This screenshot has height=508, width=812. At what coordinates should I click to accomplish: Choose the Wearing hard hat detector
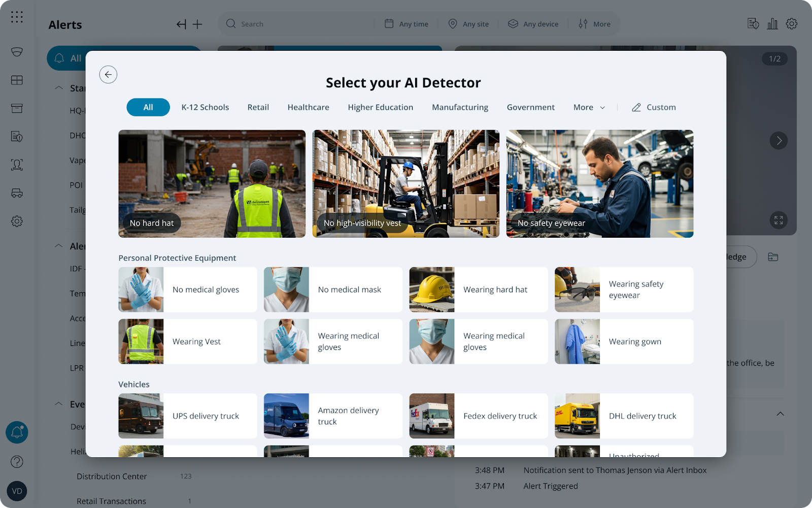click(478, 290)
